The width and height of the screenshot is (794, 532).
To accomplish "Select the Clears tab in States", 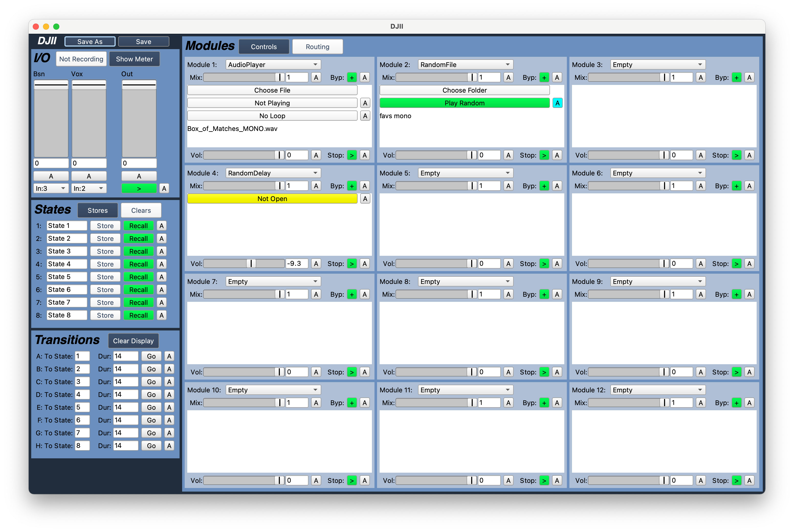I will click(141, 210).
